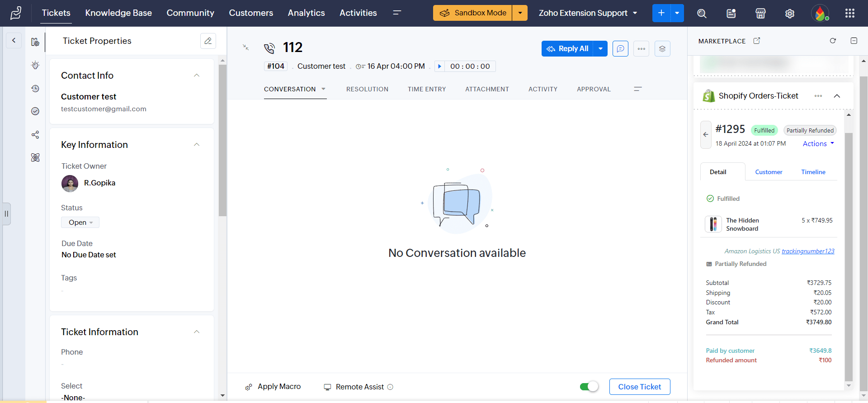Toggle the green switch beside Close Ticket
This screenshot has height=403, width=868.
click(589, 387)
